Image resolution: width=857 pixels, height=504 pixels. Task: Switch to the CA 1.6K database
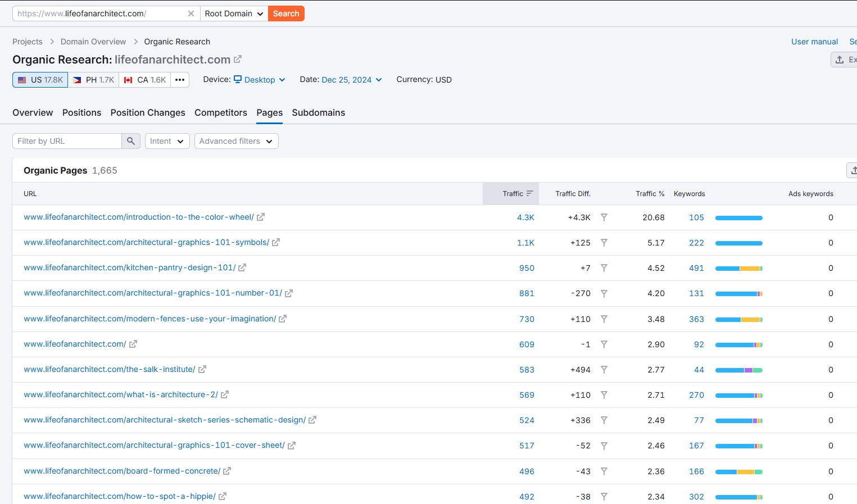145,80
